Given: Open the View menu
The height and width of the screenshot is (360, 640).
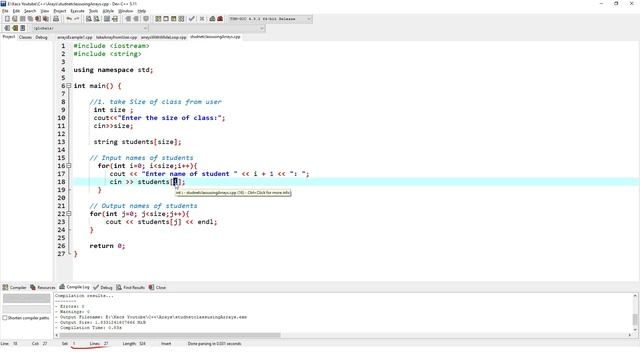Looking at the screenshot, I should tap(45, 11).
